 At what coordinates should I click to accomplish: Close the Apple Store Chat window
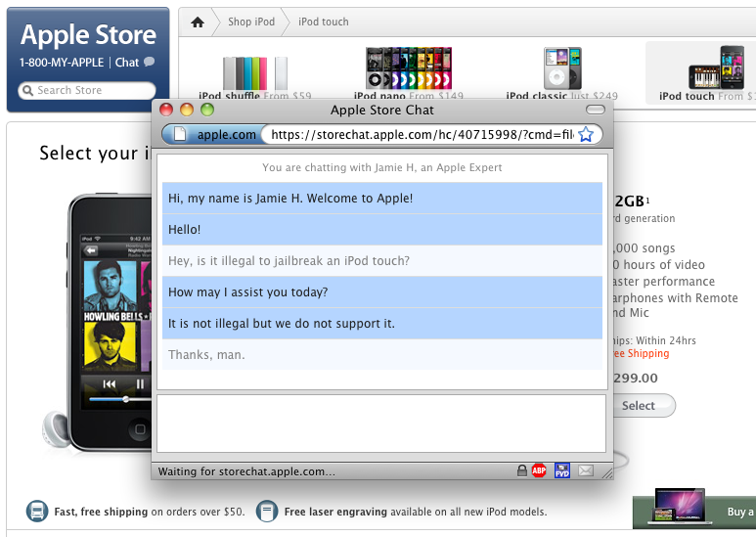[166, 110]
